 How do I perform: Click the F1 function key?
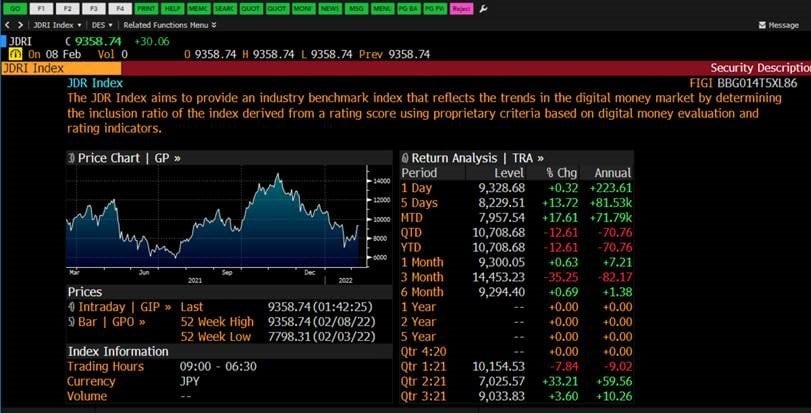tap(41, 9)
